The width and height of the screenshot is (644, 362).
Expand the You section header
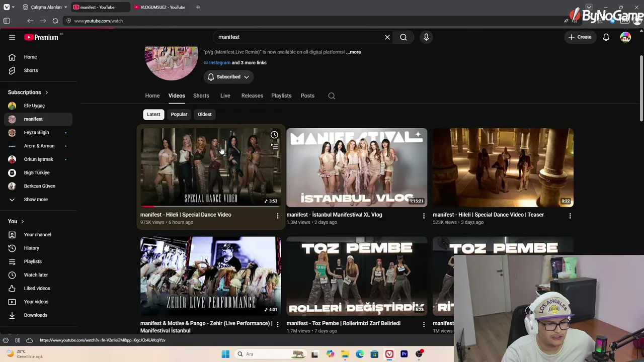tap(16, 221)
